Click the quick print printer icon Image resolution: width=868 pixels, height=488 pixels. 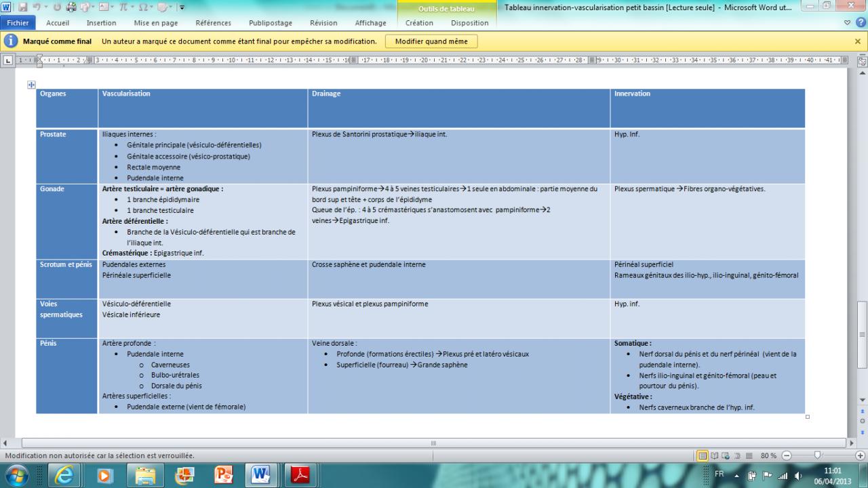tap(72, 7)
